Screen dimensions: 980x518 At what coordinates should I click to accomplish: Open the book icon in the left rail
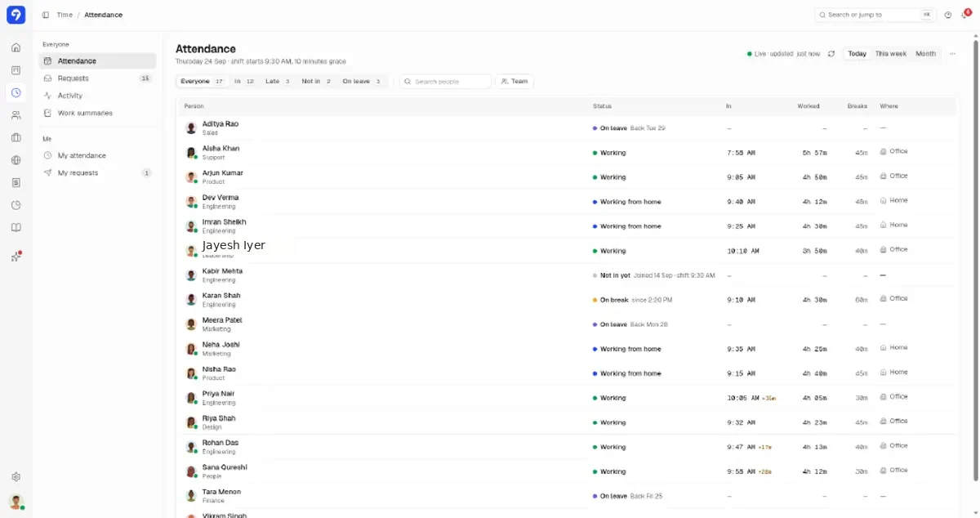pos(16,228)
